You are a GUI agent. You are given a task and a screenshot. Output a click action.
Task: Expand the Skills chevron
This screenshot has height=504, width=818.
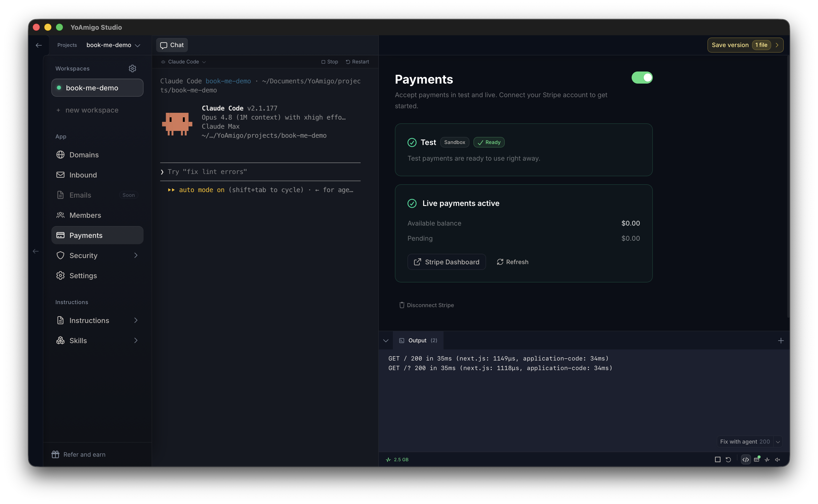pos(136,340)
